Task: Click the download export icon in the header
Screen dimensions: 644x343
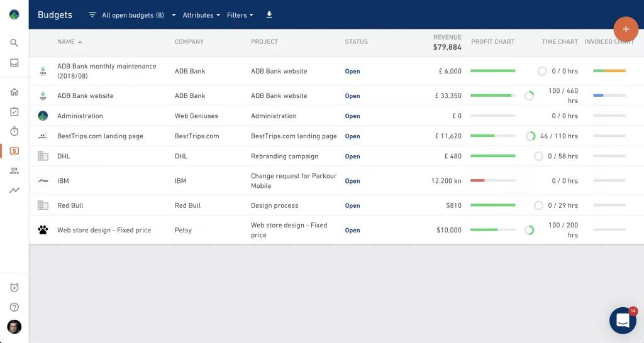Action: pos(269,15)
